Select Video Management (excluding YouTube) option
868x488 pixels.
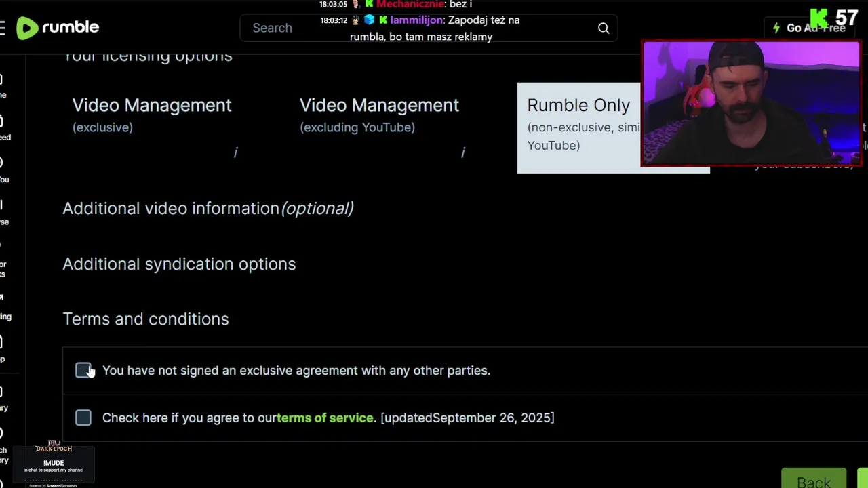coord(387,128)
